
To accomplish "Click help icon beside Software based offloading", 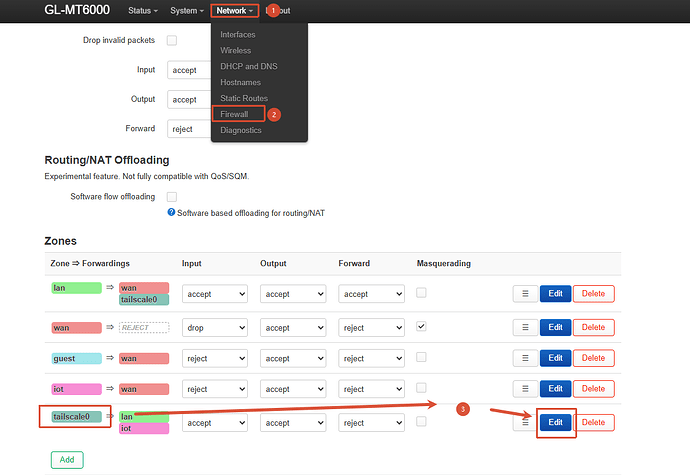I will click(x=171, y=212).
